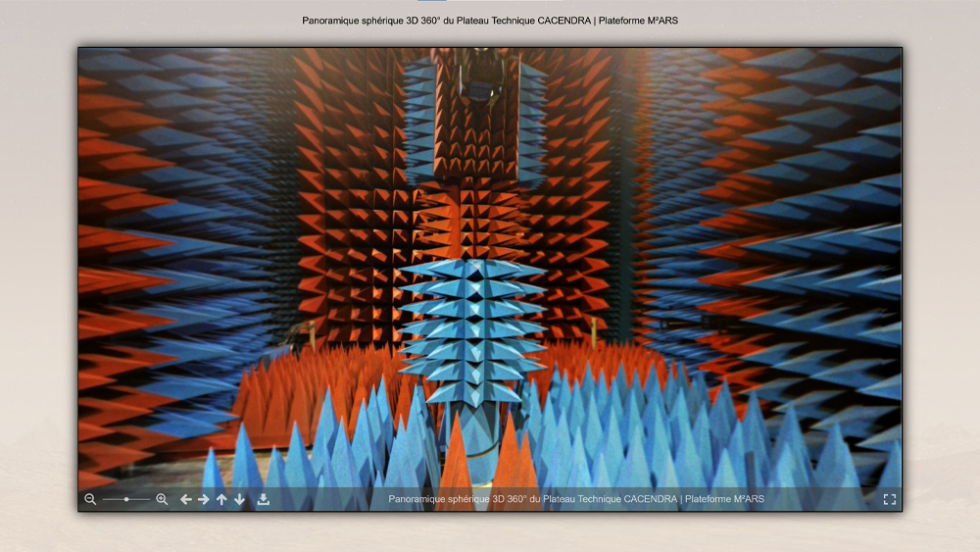This screenshot has width=980, height=552.
Task: Zoom in with the plus magnifier icon
Action: (x=162, y=499)
